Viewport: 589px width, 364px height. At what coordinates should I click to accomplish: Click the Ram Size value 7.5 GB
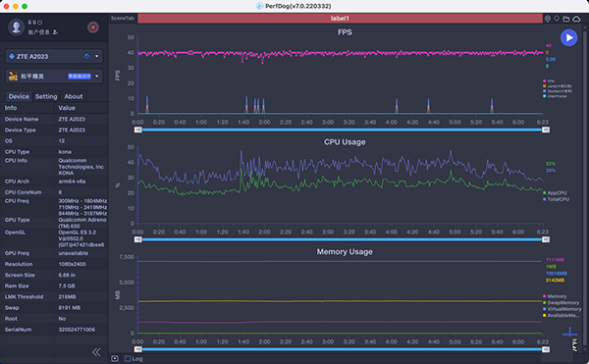(67, 286)
